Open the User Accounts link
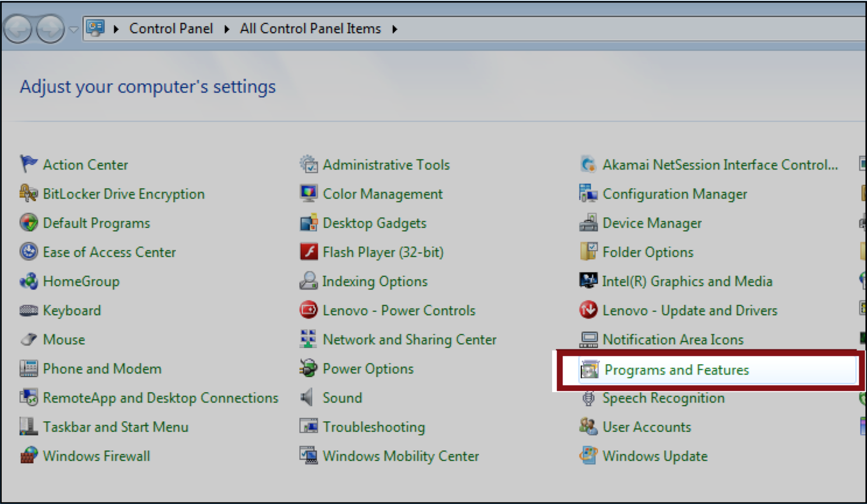This screenshot has width=867, height=504. coord(647,427)
